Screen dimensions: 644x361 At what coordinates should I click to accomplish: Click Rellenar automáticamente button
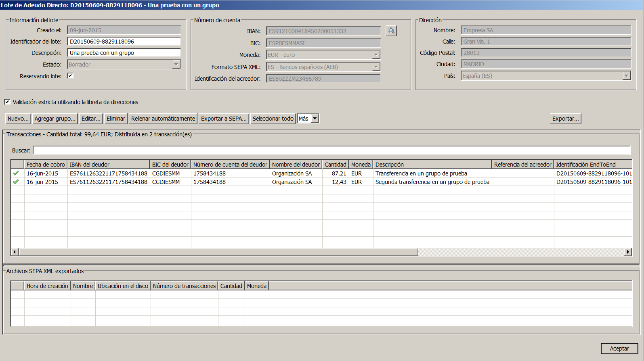point(163,119)
